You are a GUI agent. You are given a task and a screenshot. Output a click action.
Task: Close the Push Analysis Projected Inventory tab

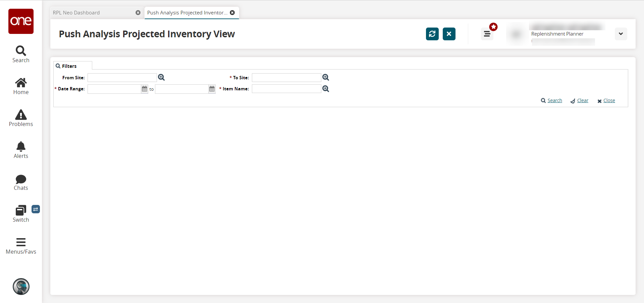click(232, 13)
